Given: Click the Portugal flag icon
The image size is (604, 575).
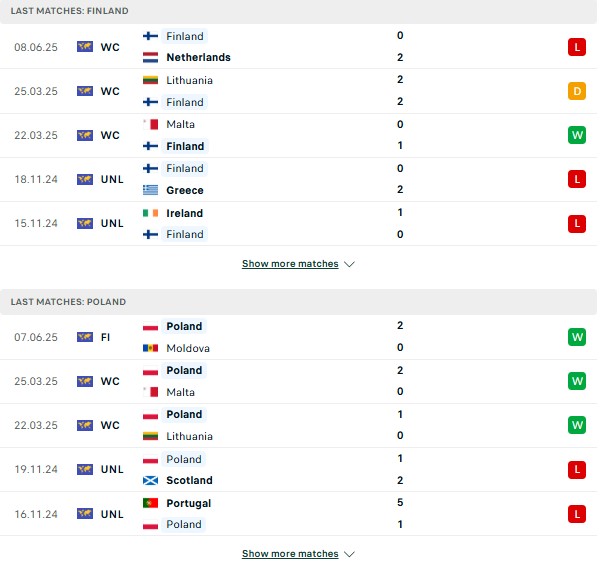Looking at the screenshot, I should pyautogui.click(x=150, y=503).
